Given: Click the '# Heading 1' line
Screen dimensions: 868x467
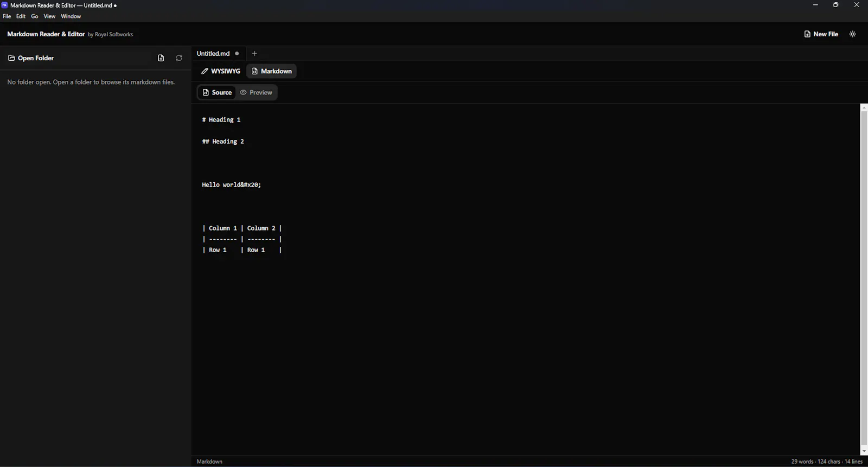Looking at the screenshot, I should click(221, 120).
